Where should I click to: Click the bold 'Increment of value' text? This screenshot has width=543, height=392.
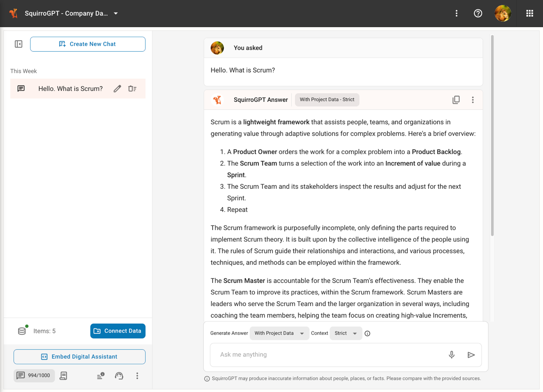(413, 163)
